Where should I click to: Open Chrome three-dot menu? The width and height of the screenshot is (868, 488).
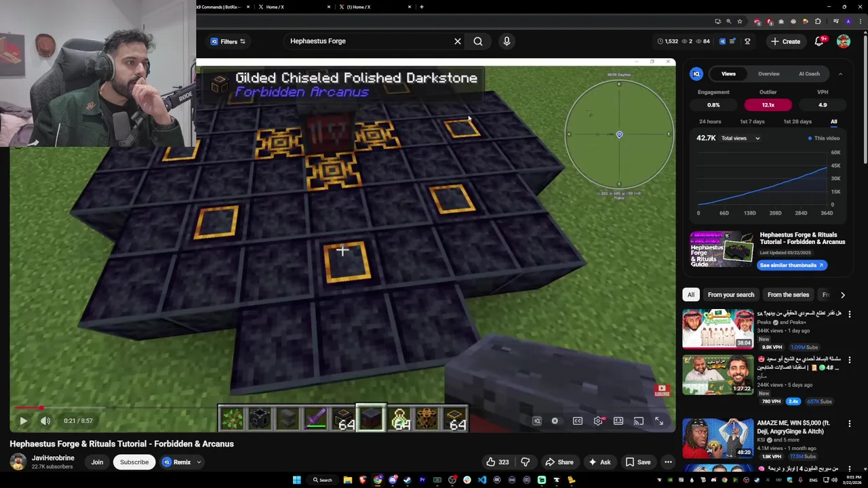coord(859,22)
